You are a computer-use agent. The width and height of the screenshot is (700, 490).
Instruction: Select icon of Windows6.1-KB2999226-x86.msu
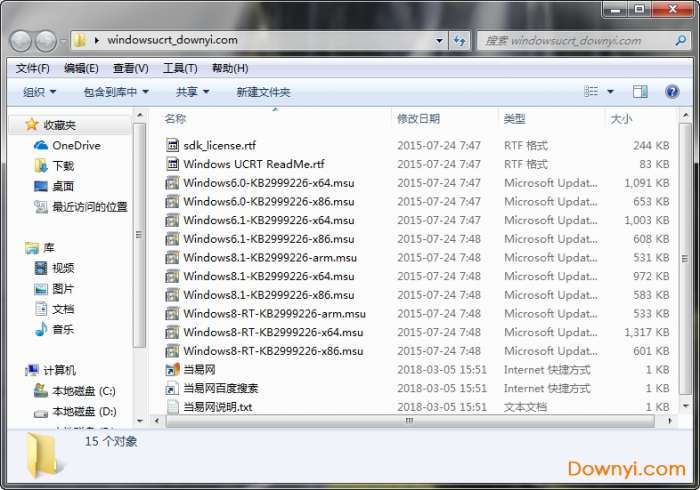tap(172, 239)
